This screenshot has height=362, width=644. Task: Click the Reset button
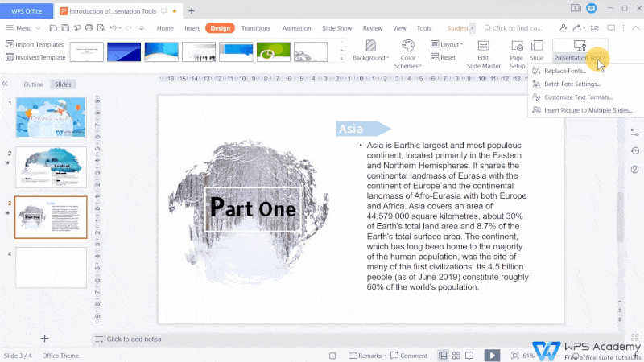click(x=444, y=58)
